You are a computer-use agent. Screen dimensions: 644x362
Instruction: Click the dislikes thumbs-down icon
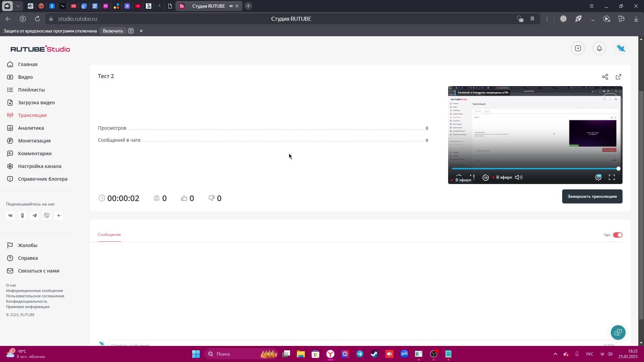(x=211, y=198)
